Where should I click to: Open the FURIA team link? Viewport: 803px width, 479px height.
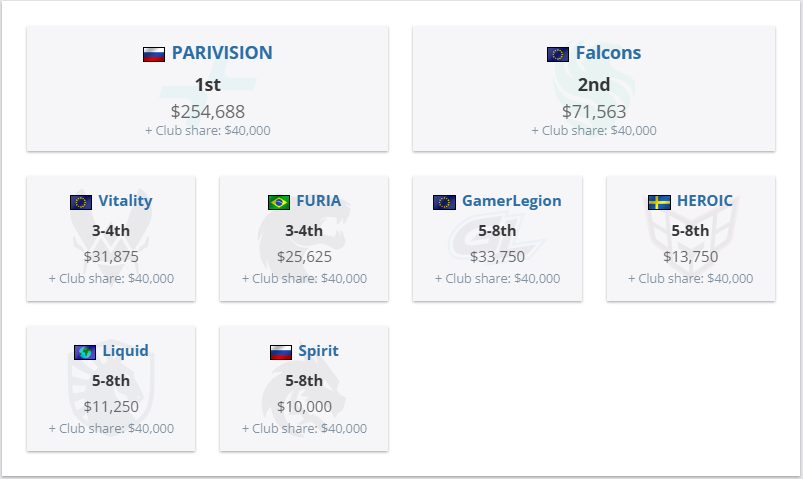pos(318,201)
